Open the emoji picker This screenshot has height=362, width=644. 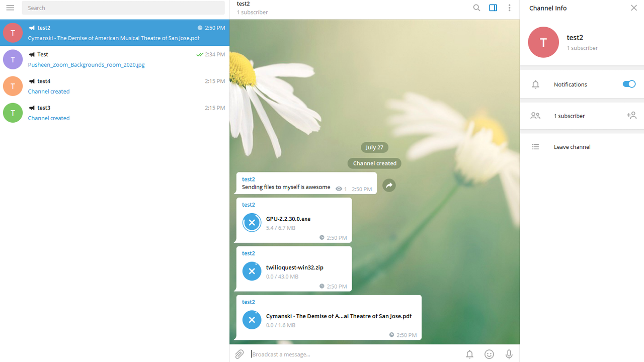[x=489, y=354]
